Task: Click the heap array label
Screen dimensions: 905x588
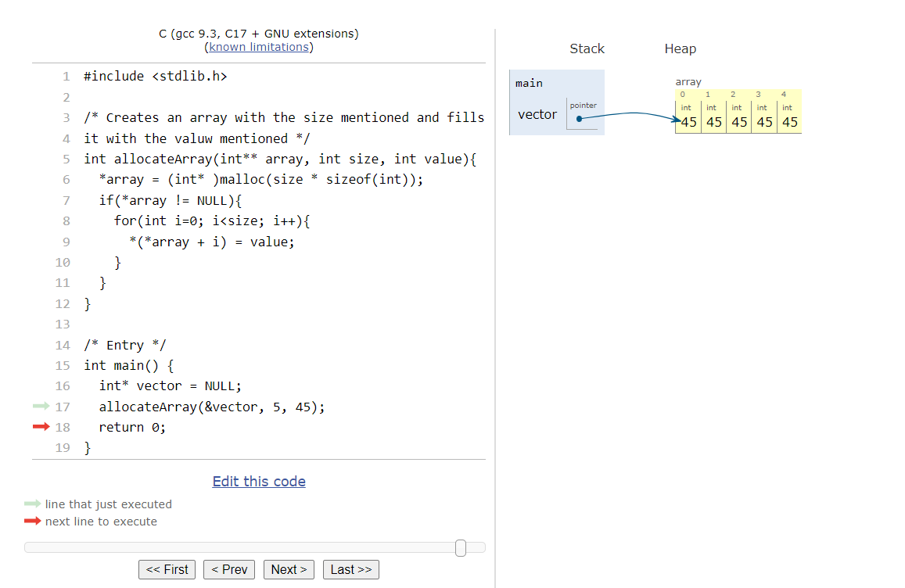Action: tap(688, 81)
